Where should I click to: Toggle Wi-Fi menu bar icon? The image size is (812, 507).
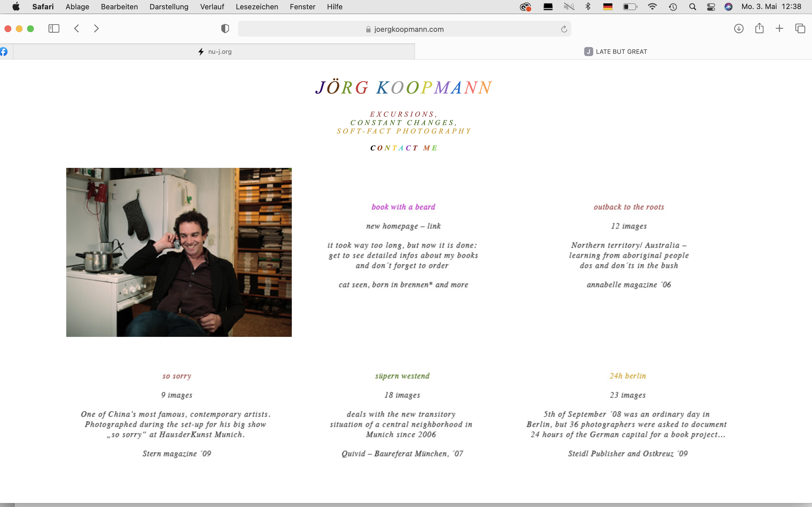[652, 7]
